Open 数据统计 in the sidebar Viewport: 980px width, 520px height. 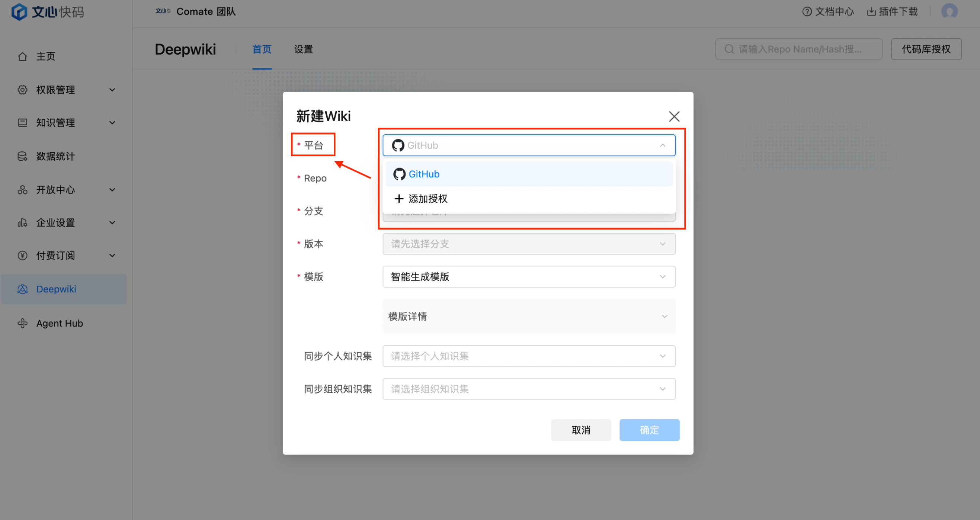pos(64,156)
